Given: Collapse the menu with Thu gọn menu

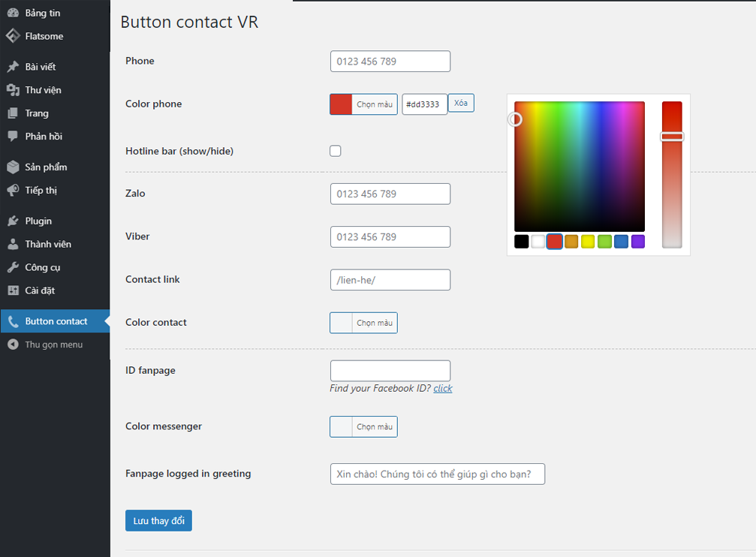Looking at the screenshot, I should [45, 345].
